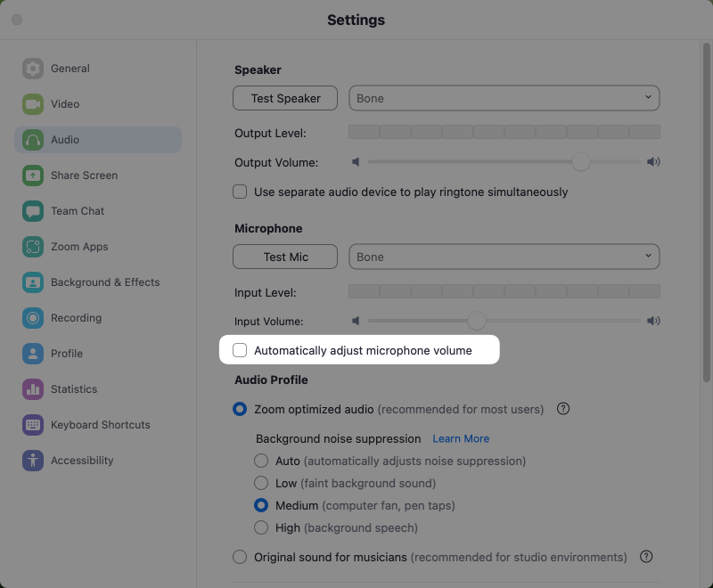Open the Learn More link
The height and width of the screenshot is (588, 713).
click(461, 438)
